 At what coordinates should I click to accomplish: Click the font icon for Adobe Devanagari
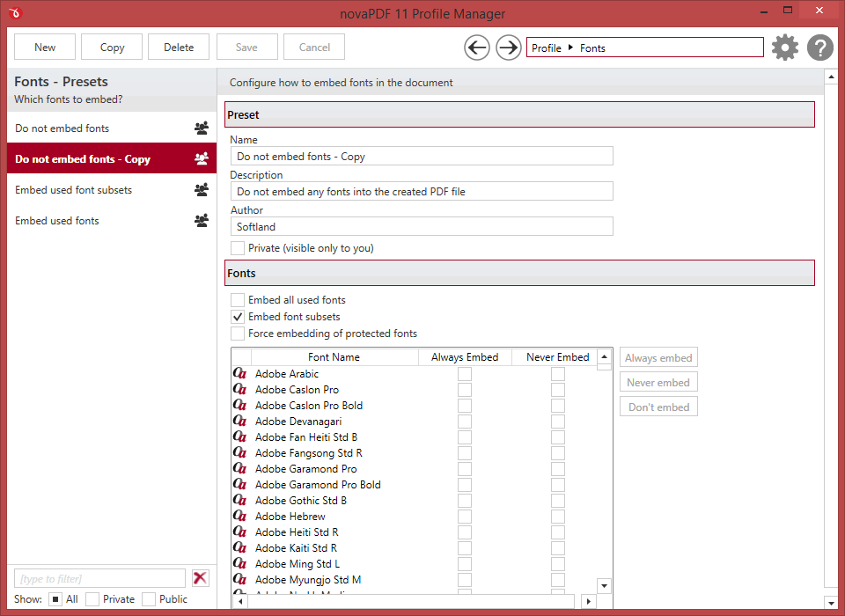pyautogui.click(x=239, y=421)
